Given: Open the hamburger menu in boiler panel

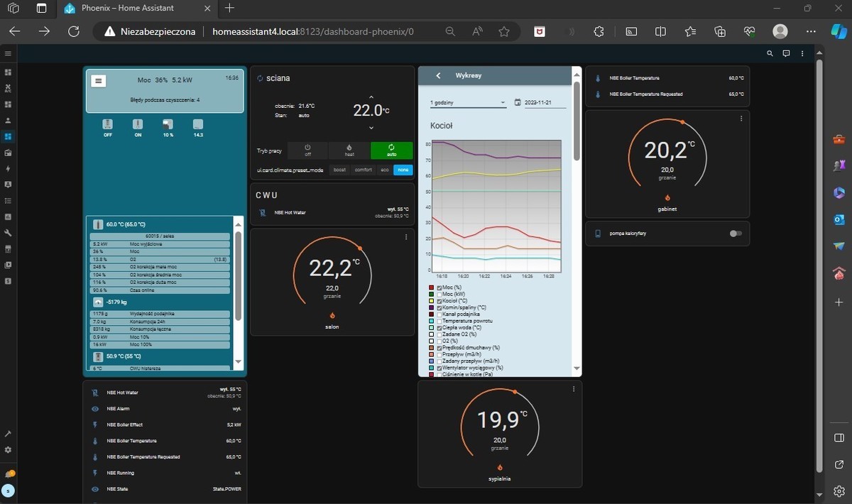Looking at the screenshot, I should coord(99,81).
